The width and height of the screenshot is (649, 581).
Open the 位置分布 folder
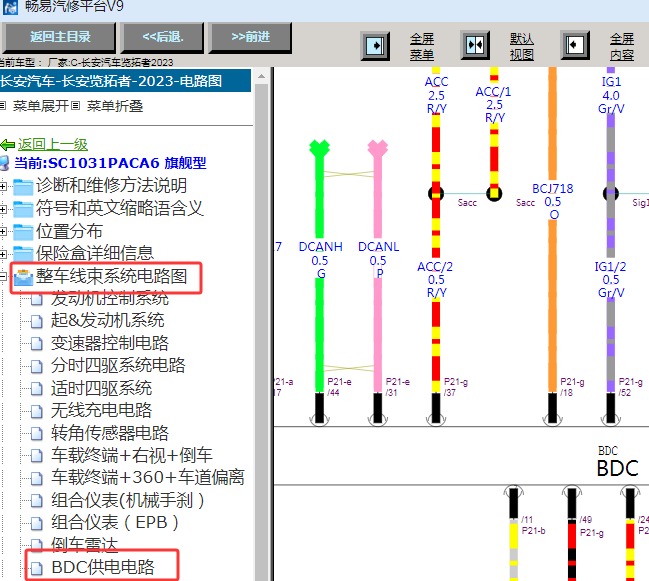tap(69, 231)
